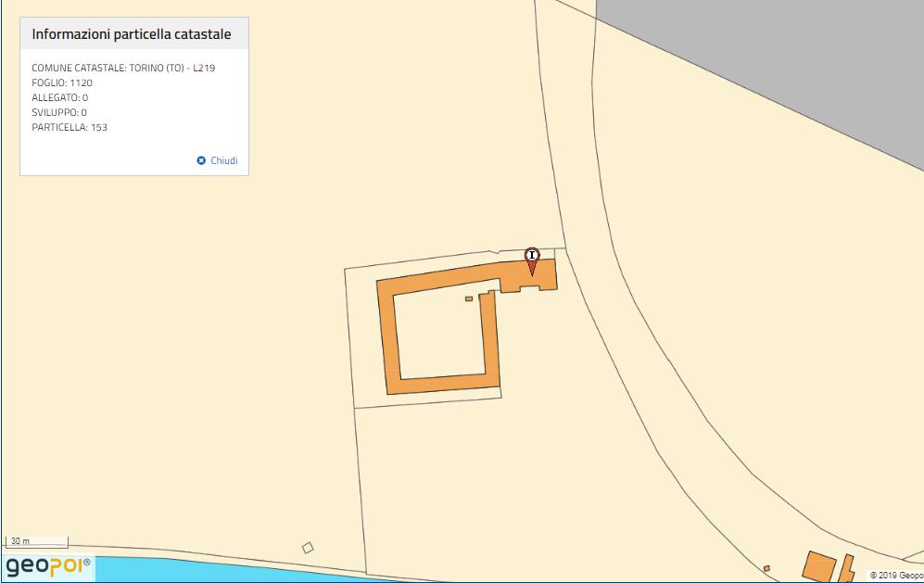924x583 pixels.
Task: Click the geopoi logo
Action: 48,565
